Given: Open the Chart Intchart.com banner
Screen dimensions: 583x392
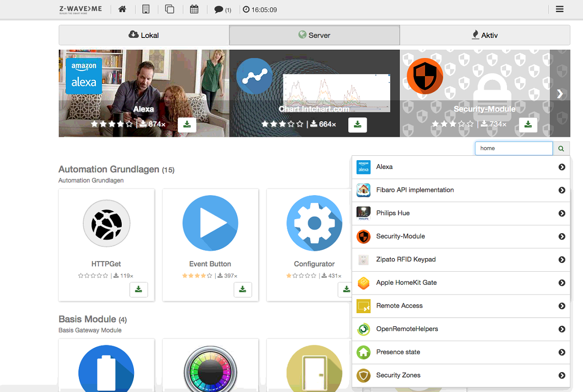Looking at the screenshot, I should coord(315,93).
